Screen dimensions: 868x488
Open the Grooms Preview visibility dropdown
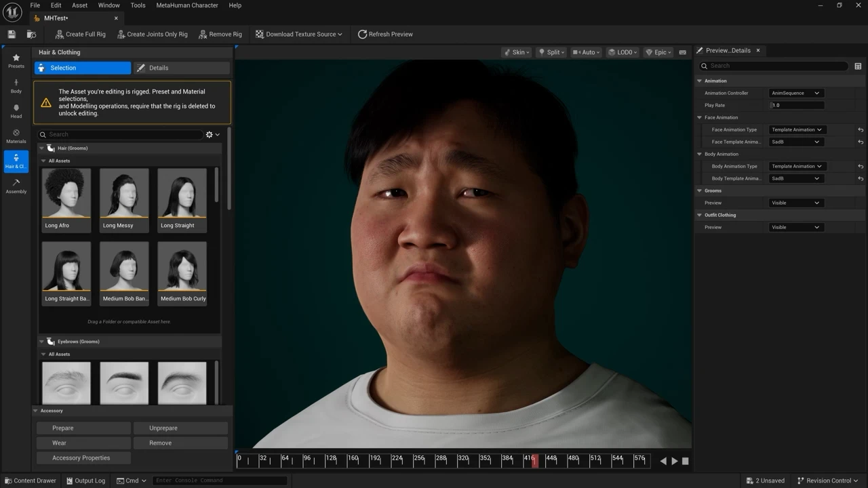point(795,203)
